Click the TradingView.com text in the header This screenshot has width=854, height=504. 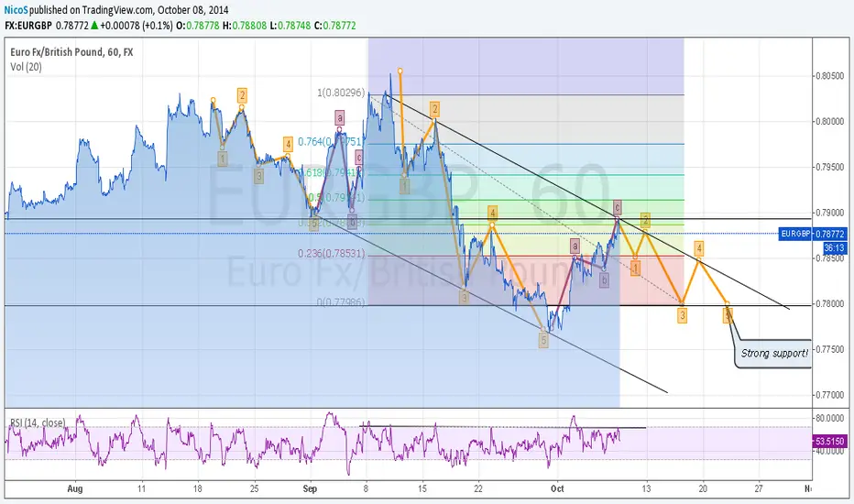click(x=117, y=10)
